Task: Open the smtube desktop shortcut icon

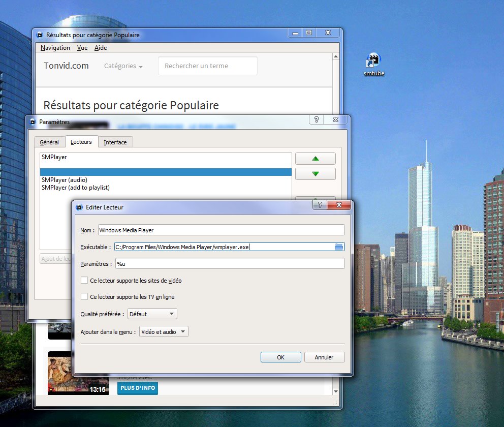Action: click(x=373, y=65)
